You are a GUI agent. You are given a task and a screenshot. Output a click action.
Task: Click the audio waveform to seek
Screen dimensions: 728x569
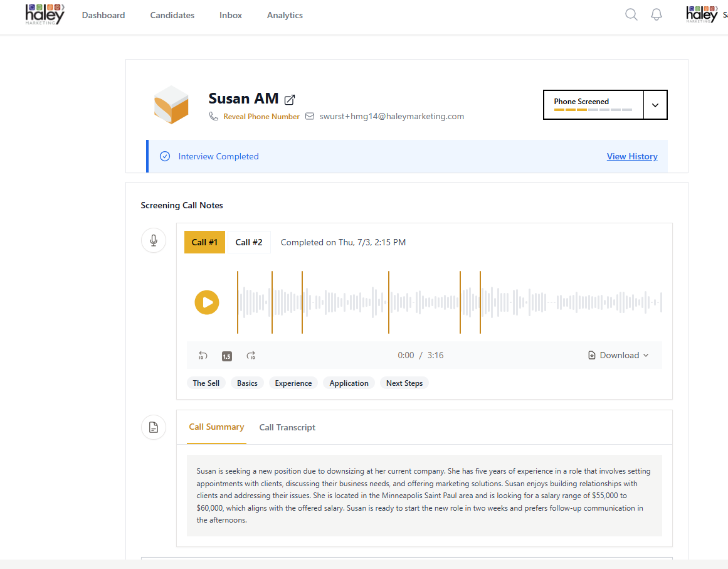(x=439, y=302)
